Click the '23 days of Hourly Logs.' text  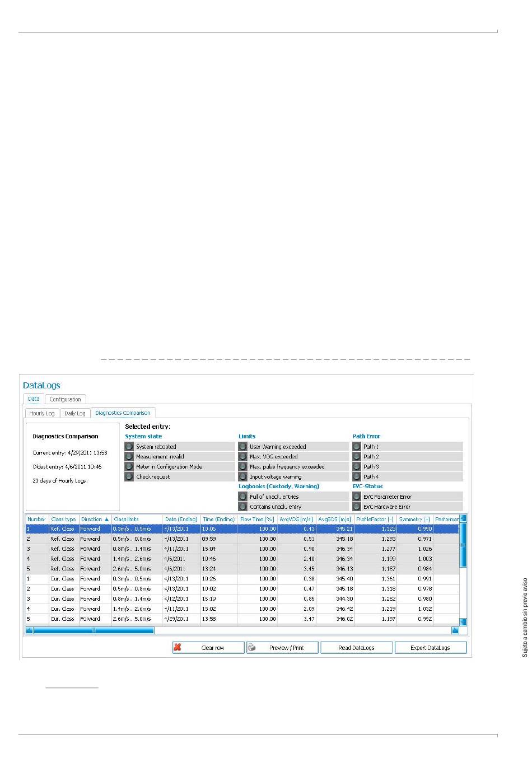(60, 481)
